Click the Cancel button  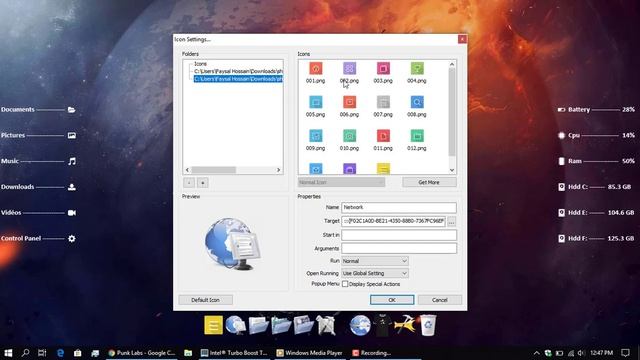pyautogui.click(x=440, y=300)
